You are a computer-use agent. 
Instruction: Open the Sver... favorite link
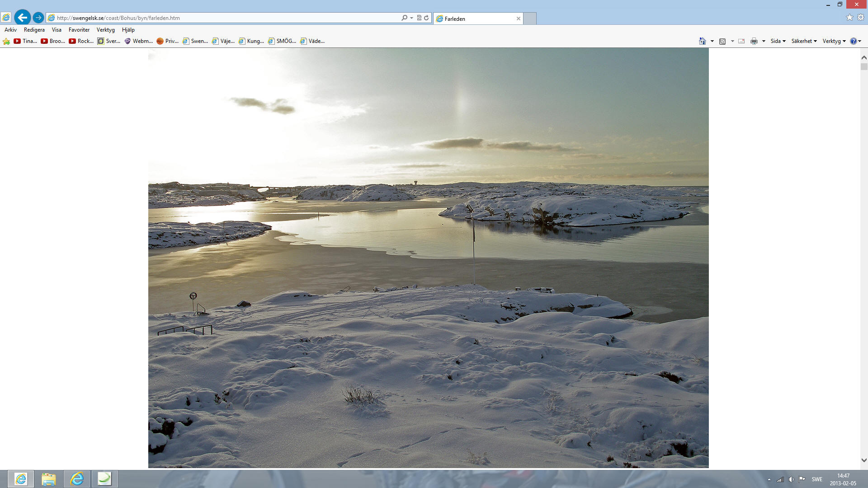[109, 41]
